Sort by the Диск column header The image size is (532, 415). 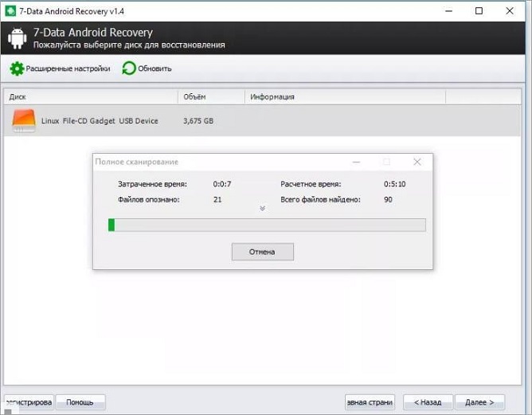click(x=91, y=96)
